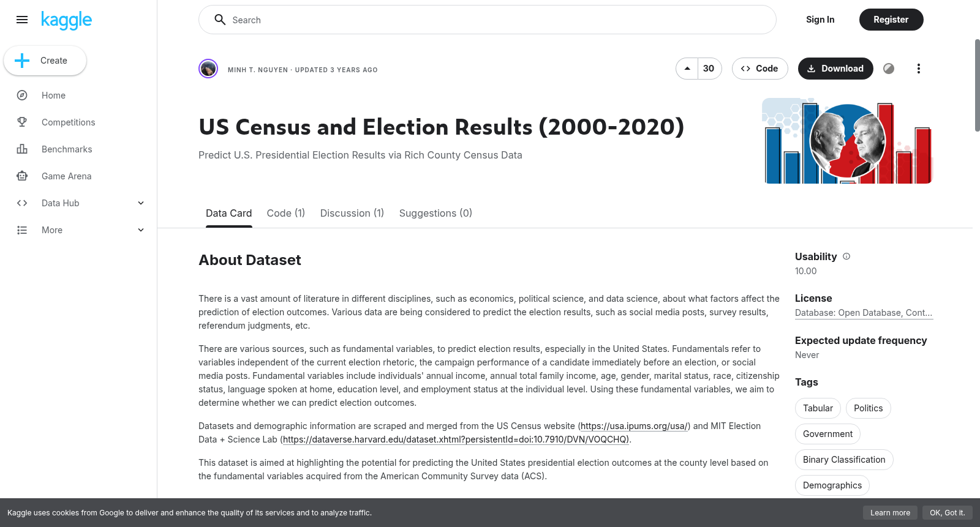
Task: Switch to the Code (1) tab
Action: (286, 213)
